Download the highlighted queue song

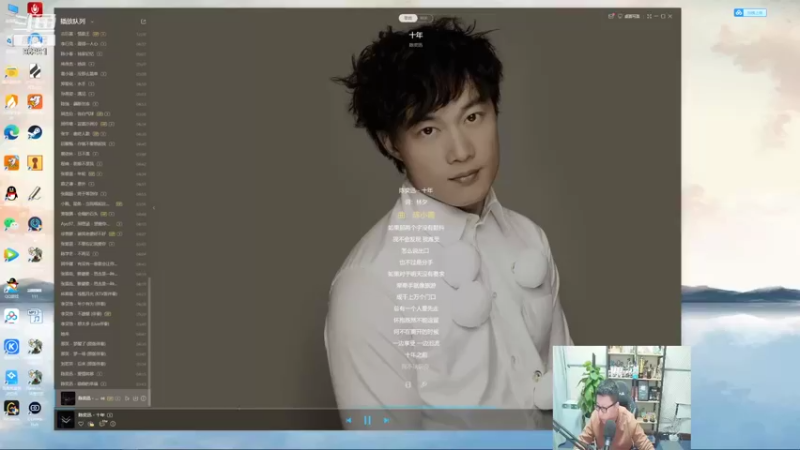(136, 398)
